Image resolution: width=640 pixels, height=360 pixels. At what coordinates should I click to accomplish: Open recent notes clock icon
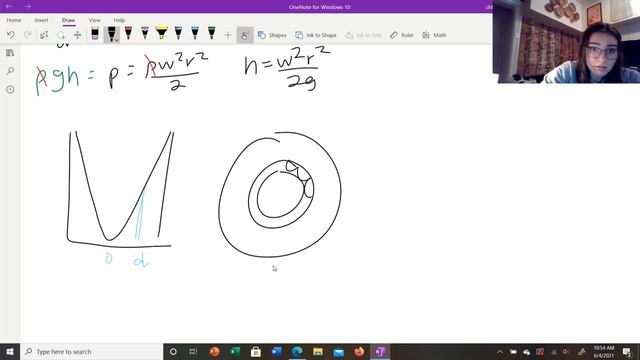10,89
